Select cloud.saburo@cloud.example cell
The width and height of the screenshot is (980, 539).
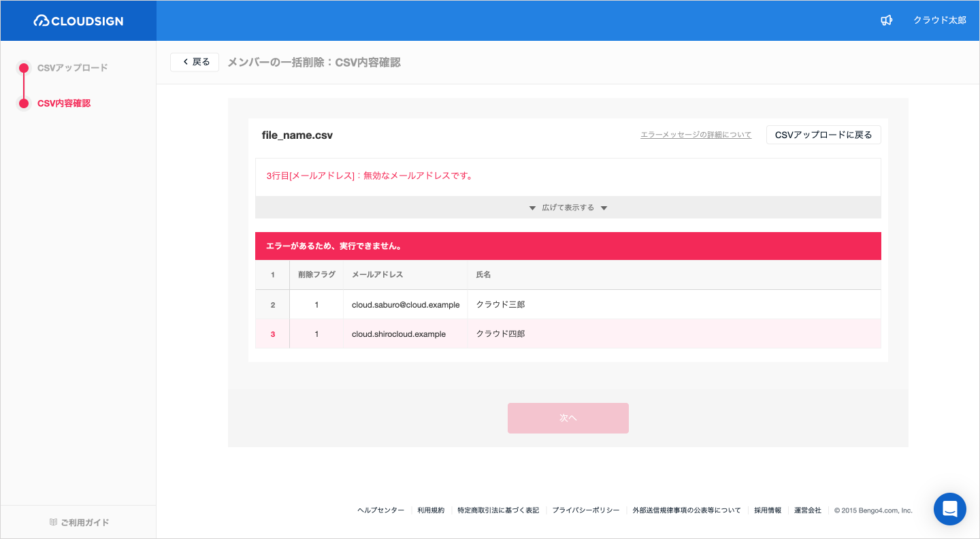(406, 305)
